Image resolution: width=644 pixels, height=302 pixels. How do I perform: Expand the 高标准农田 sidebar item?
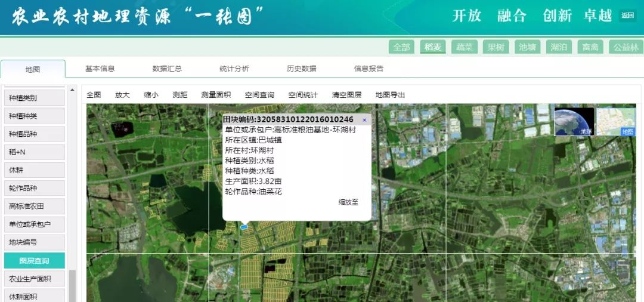point(34,207)
